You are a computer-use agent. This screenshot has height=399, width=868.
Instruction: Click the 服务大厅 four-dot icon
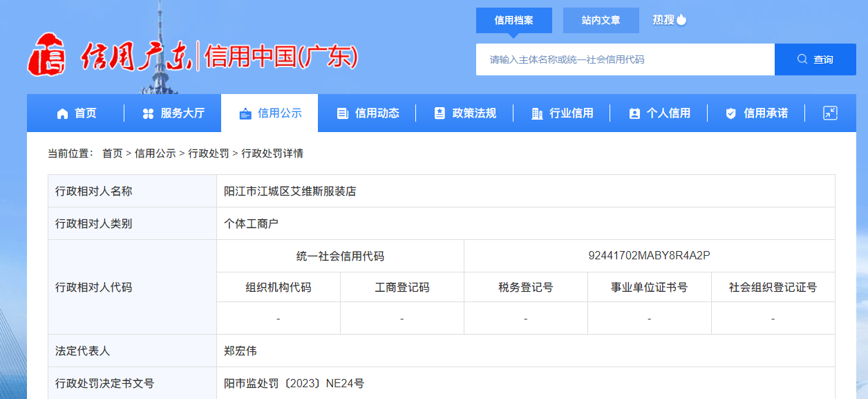(x=148, y=113)
